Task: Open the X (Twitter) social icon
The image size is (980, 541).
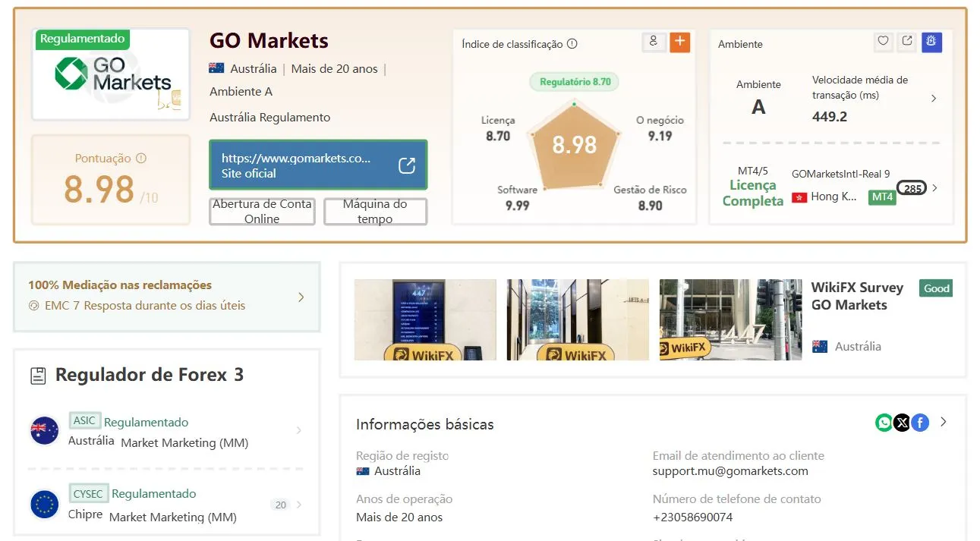Action: [x=902, y=423]
